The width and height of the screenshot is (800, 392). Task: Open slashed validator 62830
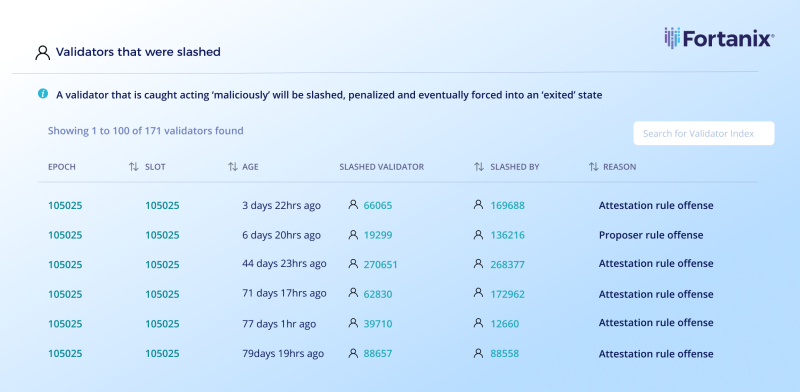click(378, 295)
